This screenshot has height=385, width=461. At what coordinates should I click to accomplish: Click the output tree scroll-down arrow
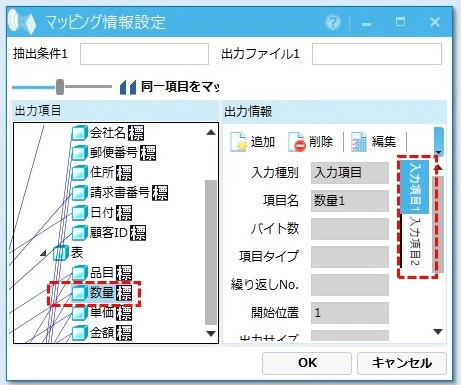[x=211, y=333]
